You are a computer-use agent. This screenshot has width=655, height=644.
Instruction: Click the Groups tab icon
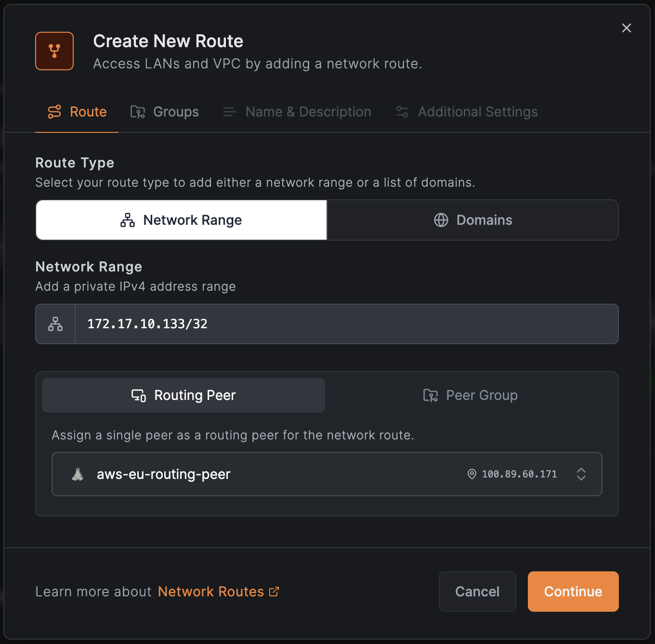click(x=137, y=112)
